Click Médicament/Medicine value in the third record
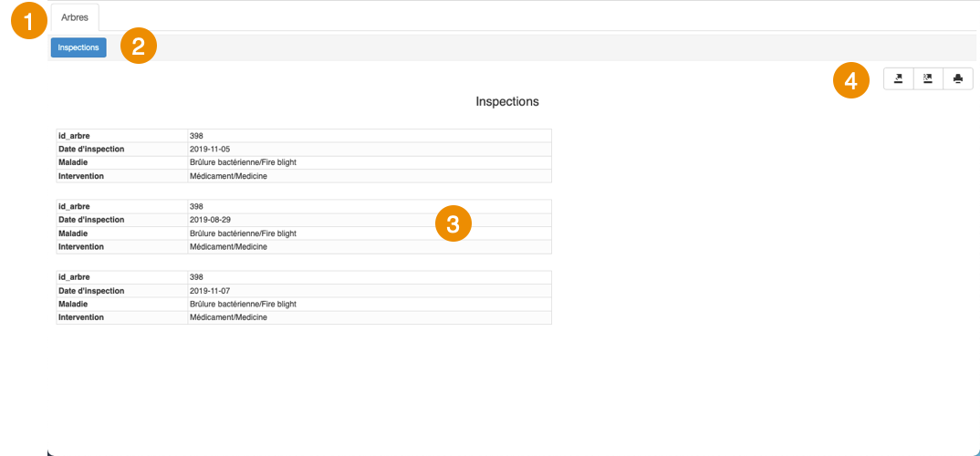This screenshot has height=456, width=980. click(228, 317)
